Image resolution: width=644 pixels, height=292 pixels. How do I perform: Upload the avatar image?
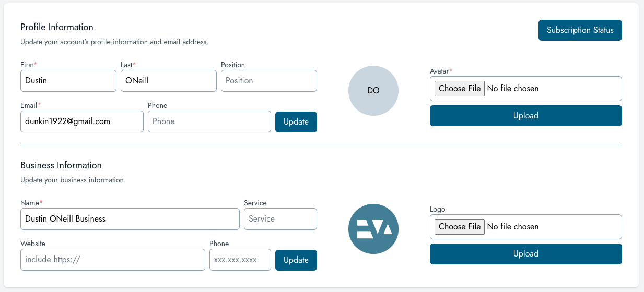525,116
